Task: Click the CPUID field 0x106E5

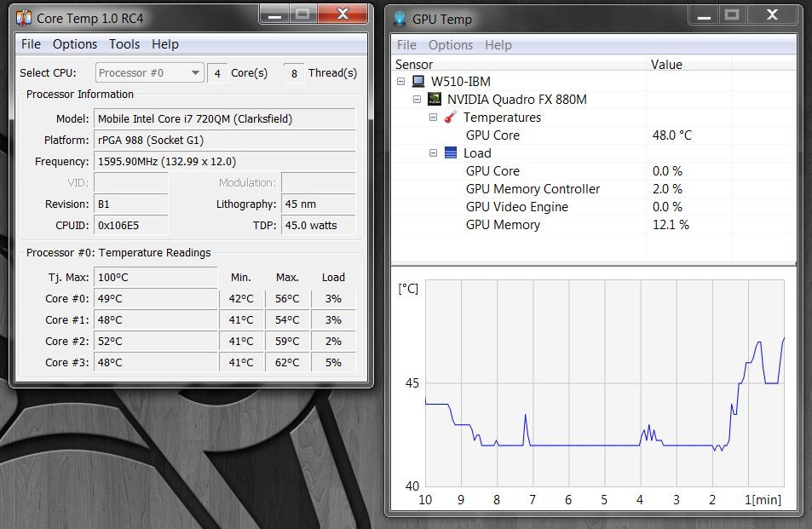Action: tap(130, 225)
